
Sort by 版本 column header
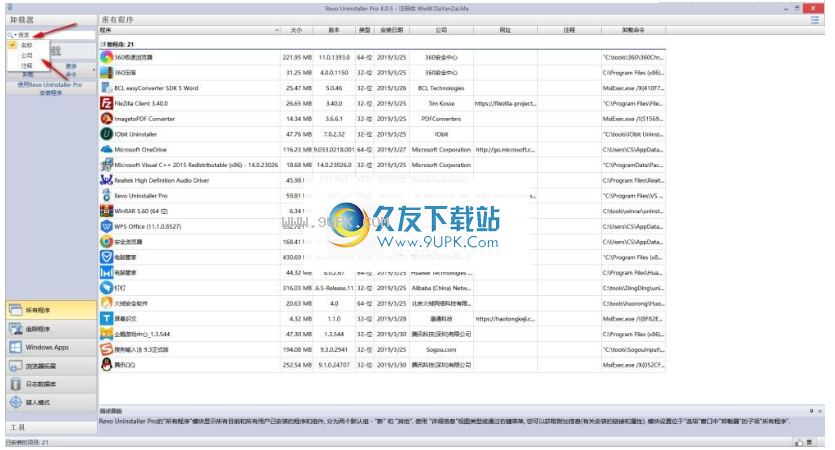click(334, 30)
